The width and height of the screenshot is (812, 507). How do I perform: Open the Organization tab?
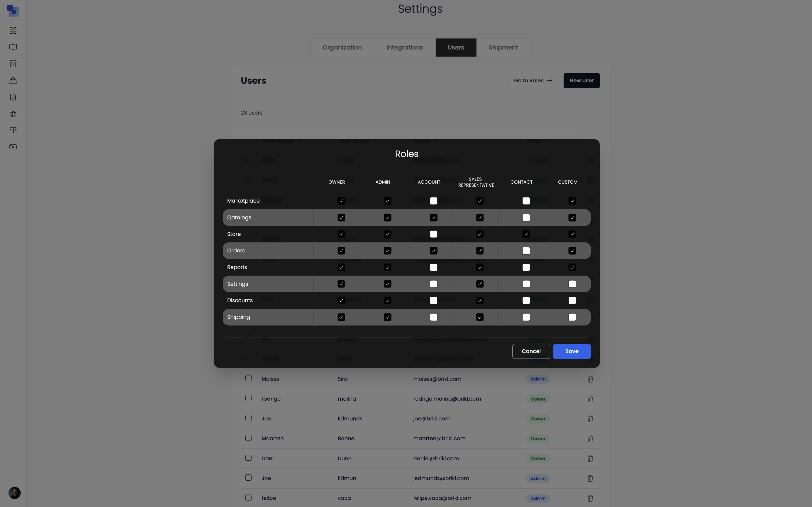pos(342,47)
